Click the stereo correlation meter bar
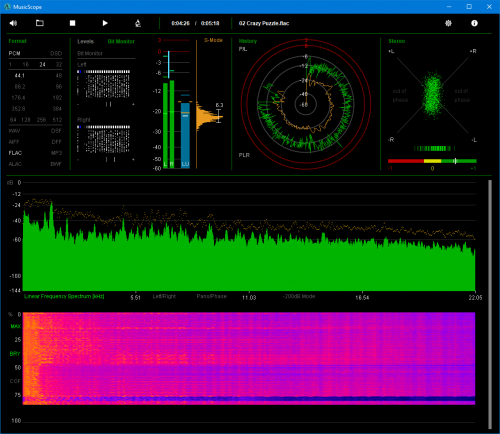This screenshot has width=500, height=434. (432, 161)
